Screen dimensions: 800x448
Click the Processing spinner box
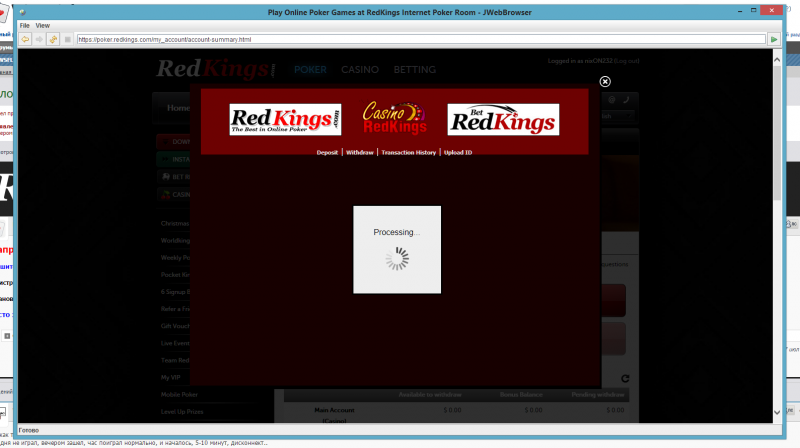[x=397, y=250]
